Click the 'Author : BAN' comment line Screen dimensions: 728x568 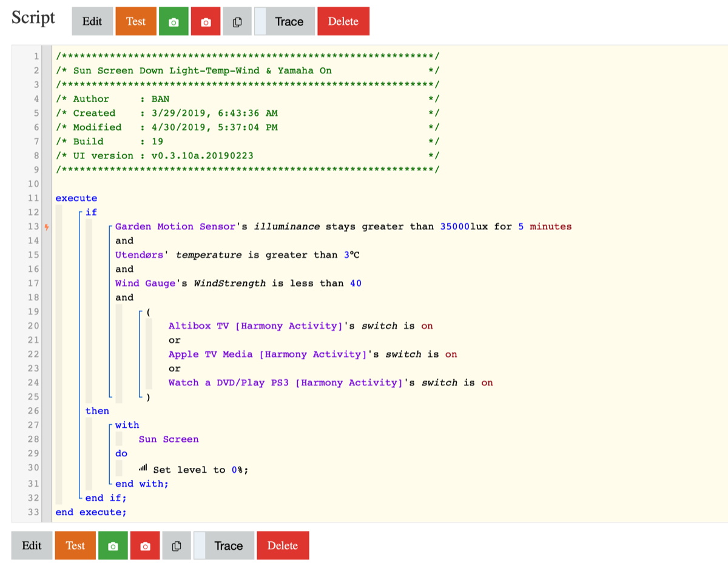[x=121, y=99]
